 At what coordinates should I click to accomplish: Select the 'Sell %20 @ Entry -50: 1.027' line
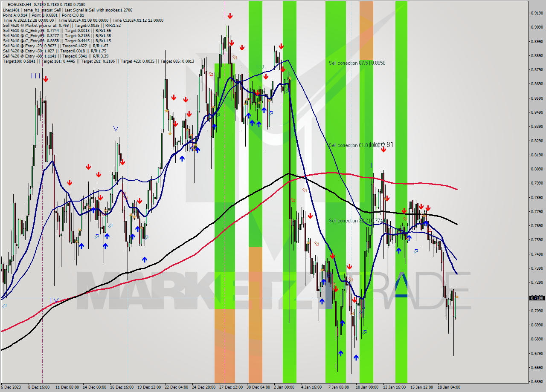(x=28, y=51)
